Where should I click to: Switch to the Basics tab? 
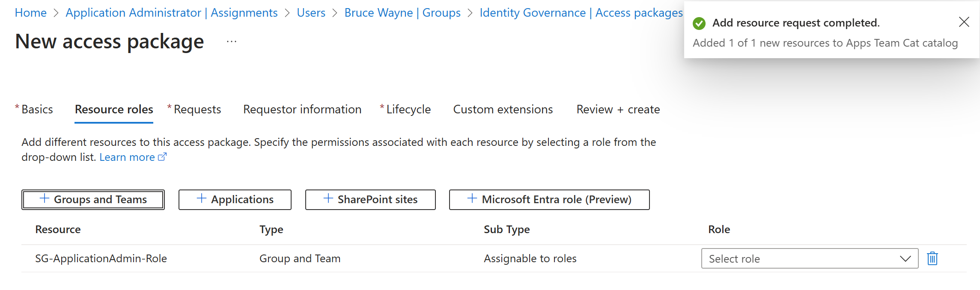tap(37, 109)
